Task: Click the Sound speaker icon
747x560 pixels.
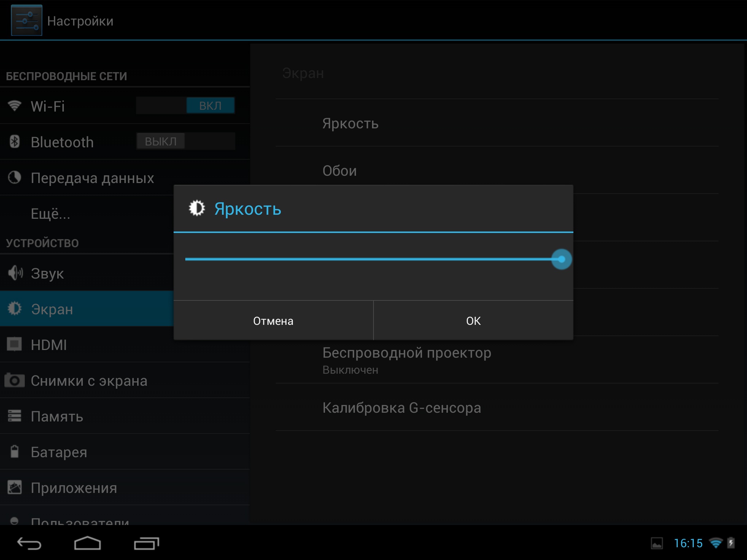Action: tap(15, 273)
